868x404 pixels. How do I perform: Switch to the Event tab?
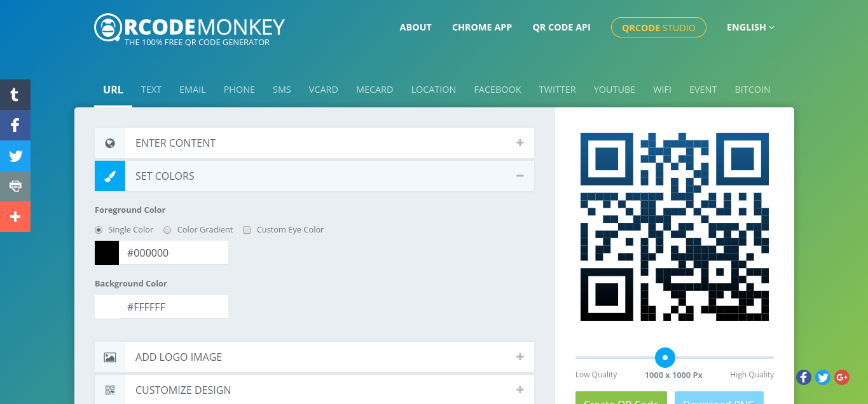click(703, 90)
